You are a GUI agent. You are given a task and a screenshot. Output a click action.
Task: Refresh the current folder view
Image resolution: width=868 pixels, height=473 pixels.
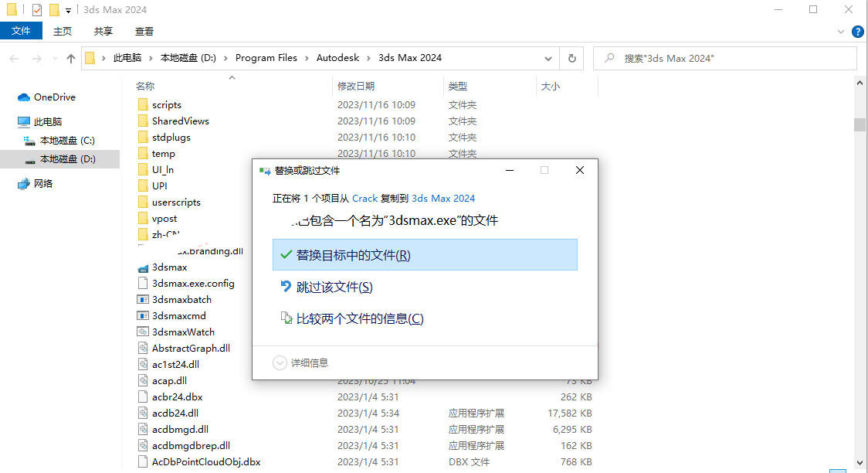click(x=571, y=58)
